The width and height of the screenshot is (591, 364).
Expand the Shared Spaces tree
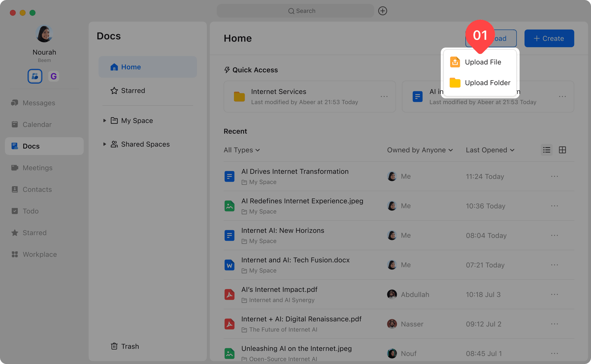[x=105, y=144]
